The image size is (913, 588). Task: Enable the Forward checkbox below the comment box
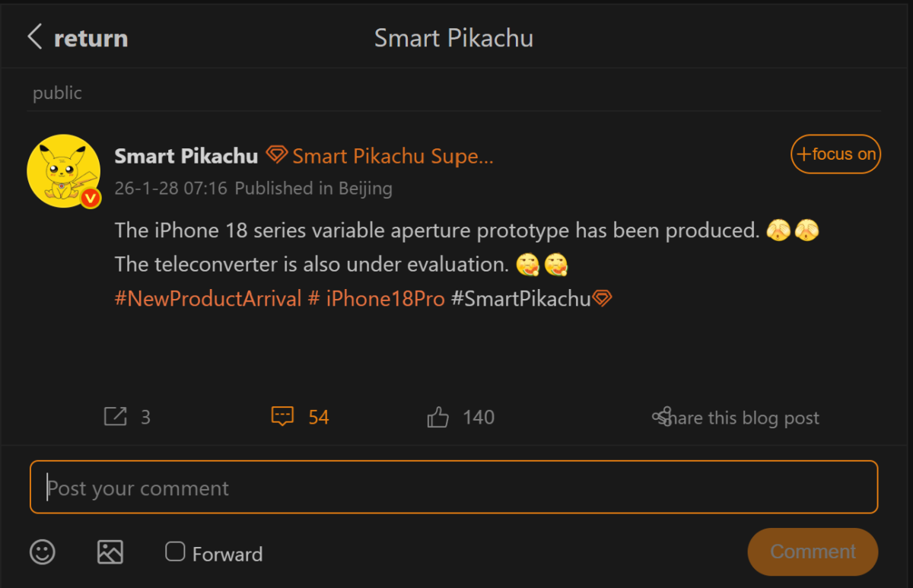point(174,551)
